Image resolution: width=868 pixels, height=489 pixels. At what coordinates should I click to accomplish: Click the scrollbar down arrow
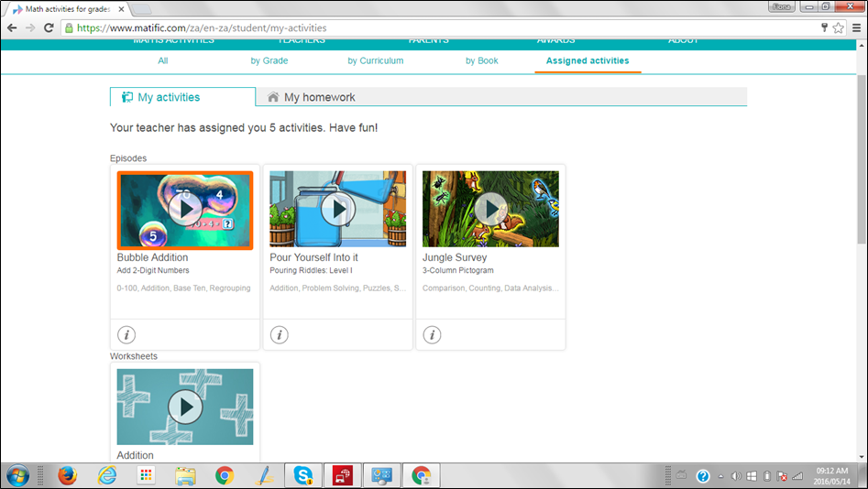pos(862,458)
